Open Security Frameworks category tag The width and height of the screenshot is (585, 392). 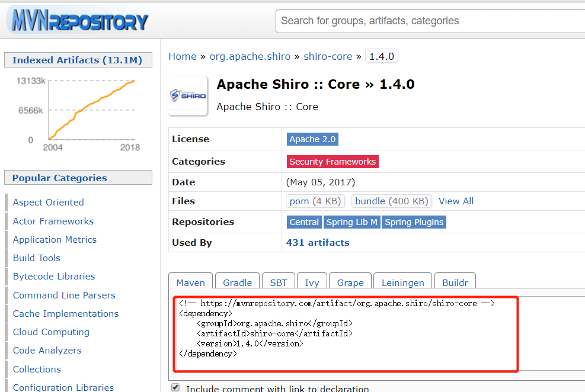[x=333, y=161]
